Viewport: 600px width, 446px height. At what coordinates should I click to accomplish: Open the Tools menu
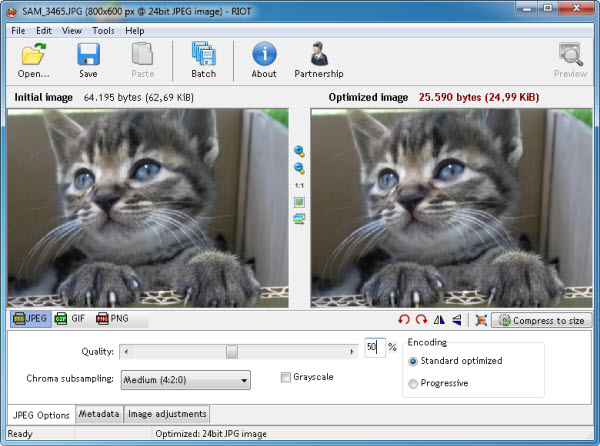(x=103, y=30)
